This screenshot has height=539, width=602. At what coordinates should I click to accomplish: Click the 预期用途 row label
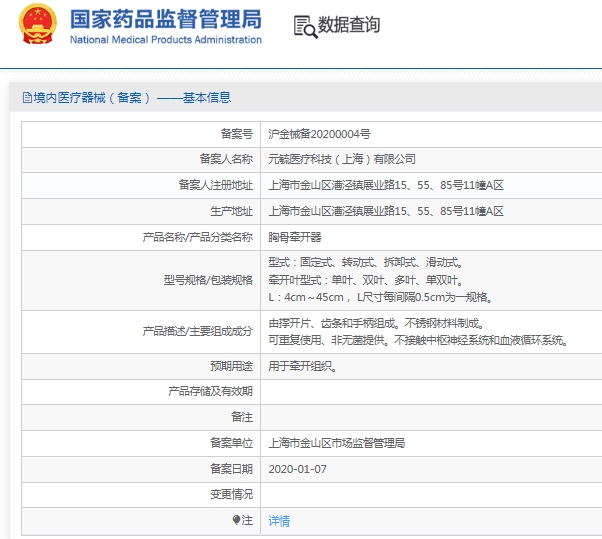click(232, 366)
